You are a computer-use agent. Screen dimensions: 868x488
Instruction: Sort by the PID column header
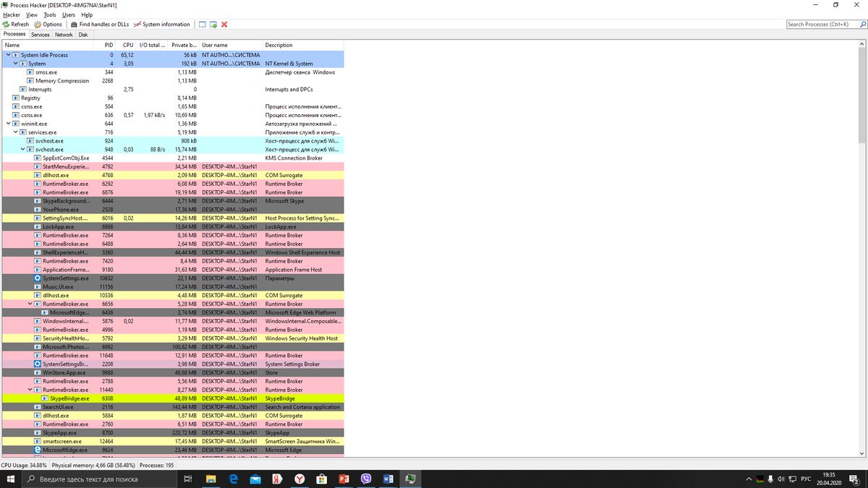(105, 45)
